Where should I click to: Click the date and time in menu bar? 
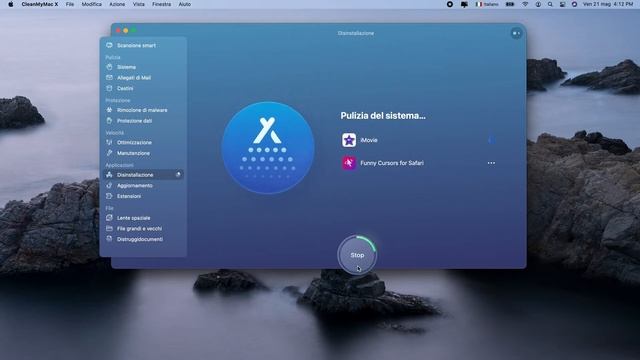(608, 4)
